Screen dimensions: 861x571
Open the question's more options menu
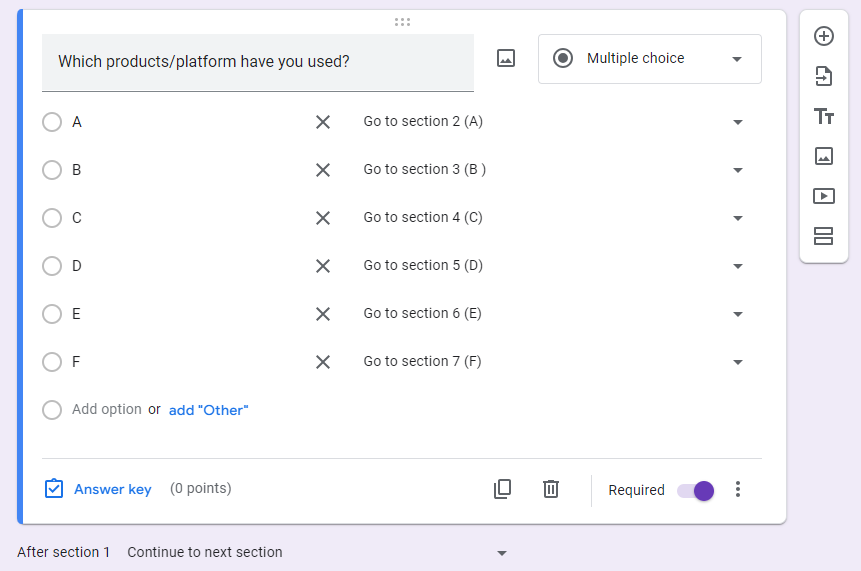coord(738,489)
